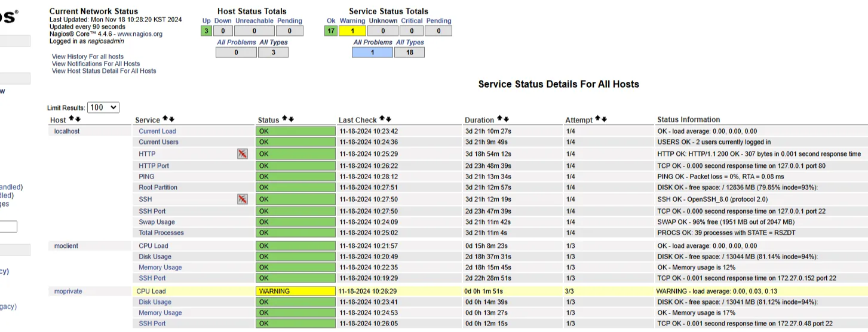
Task: Open host All Types link
Action: tap(274, 42)
